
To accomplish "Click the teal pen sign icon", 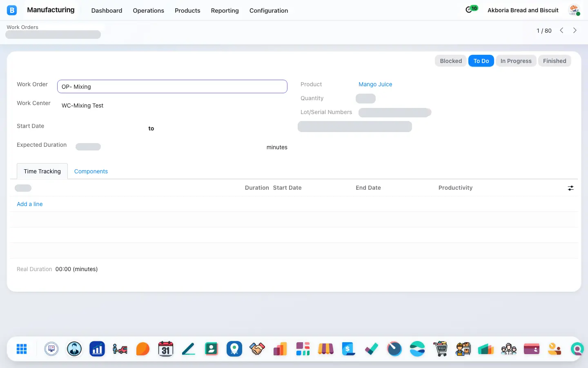I will 189,349.
